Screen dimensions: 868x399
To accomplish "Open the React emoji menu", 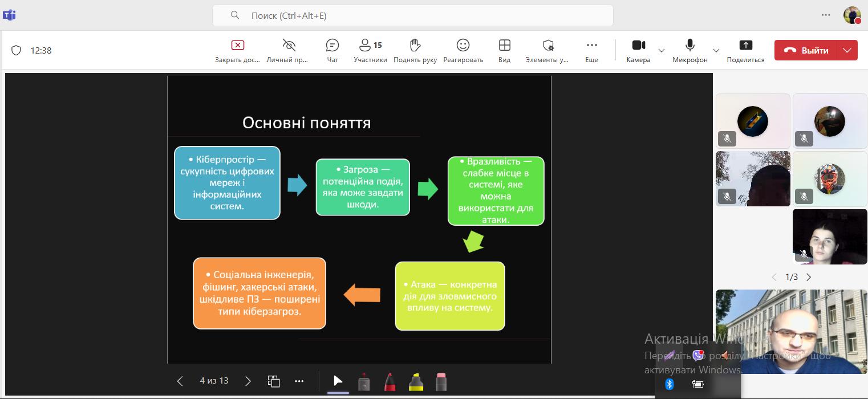I will pyautogui.click(x=463, y=50).
